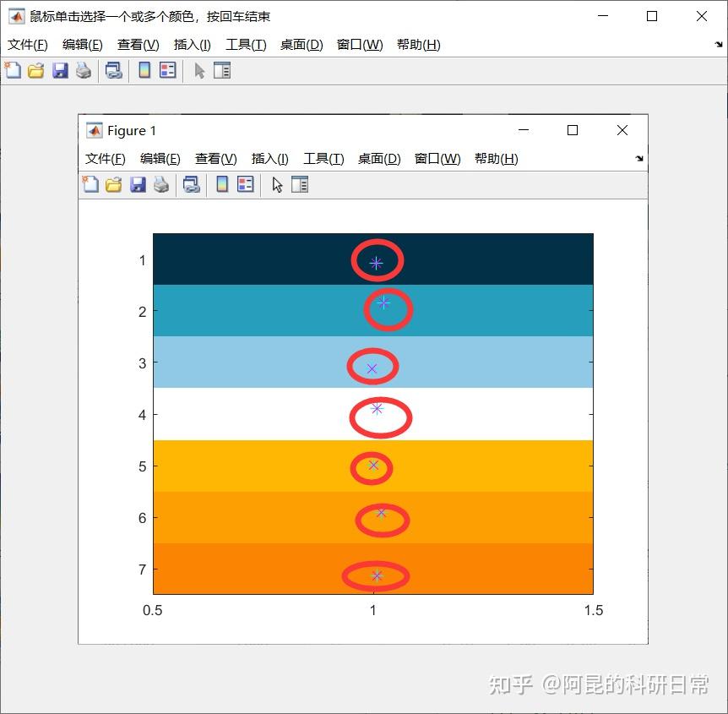Click the printer icon in the main window toolbar
This screenshot has width=728, height=714.
click(x=83, y=70)
